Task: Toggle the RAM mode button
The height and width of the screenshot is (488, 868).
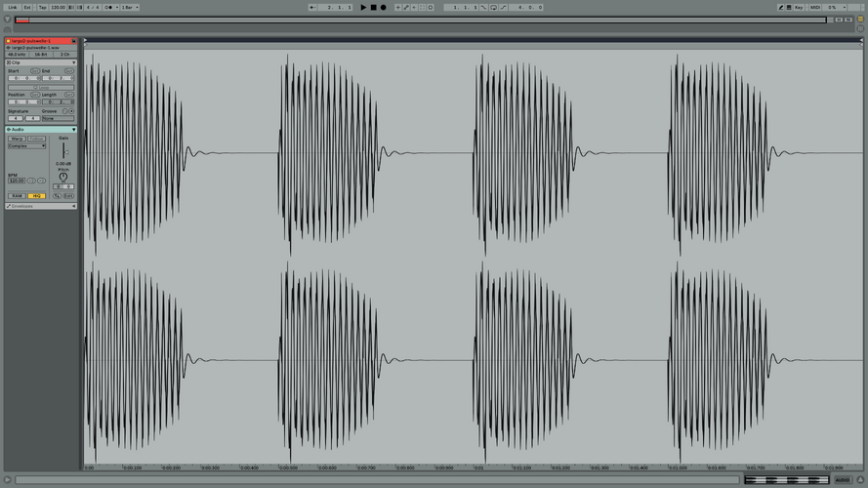Action: (x=17, y=196)
